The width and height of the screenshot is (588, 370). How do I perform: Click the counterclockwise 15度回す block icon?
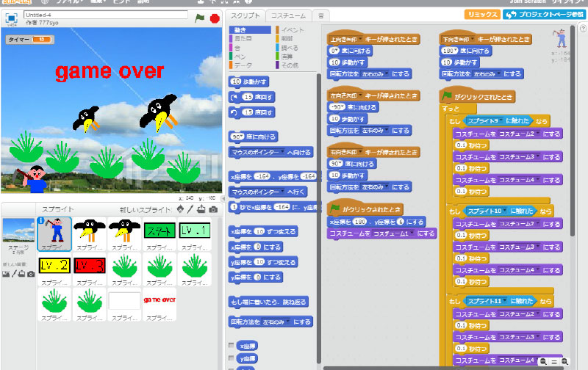click(x=234, y=112)
